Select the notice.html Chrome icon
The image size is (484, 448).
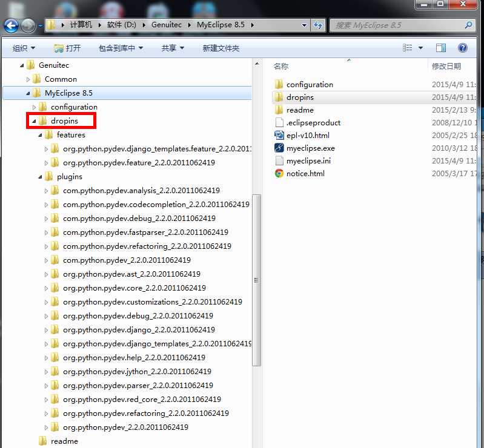279,173
